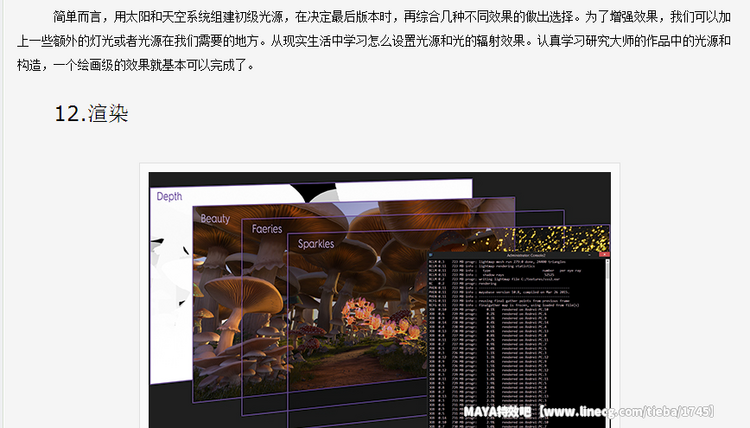This screenshot has width=750, height=428.
Task: Click the mushroom render layers image
Action: tap(379, 300)
